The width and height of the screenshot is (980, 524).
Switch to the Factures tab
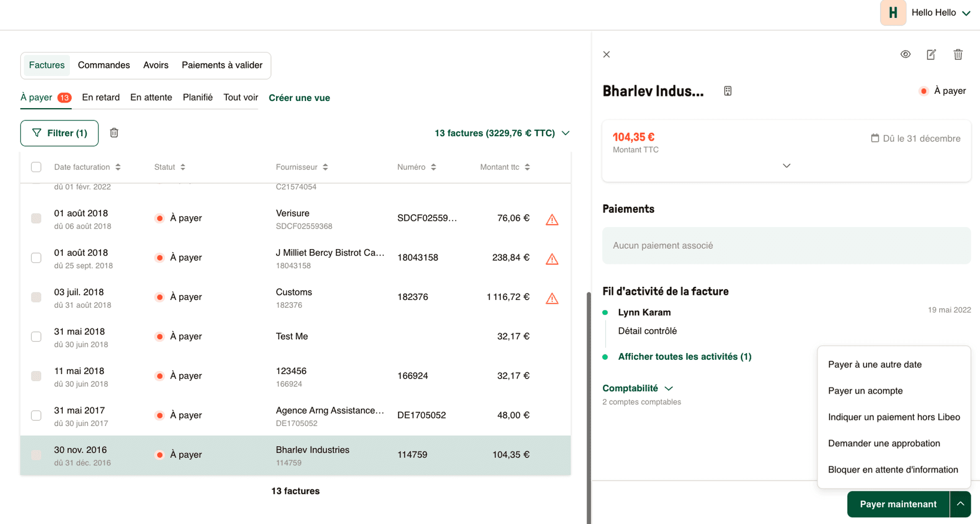[47, 65]
